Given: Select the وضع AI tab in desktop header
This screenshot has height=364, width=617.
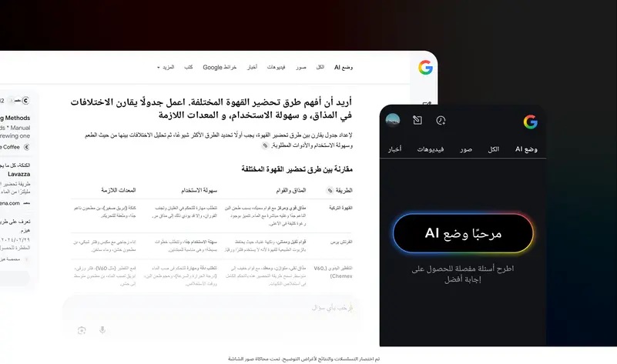Looking at the screenshot, I should point(344,68).
